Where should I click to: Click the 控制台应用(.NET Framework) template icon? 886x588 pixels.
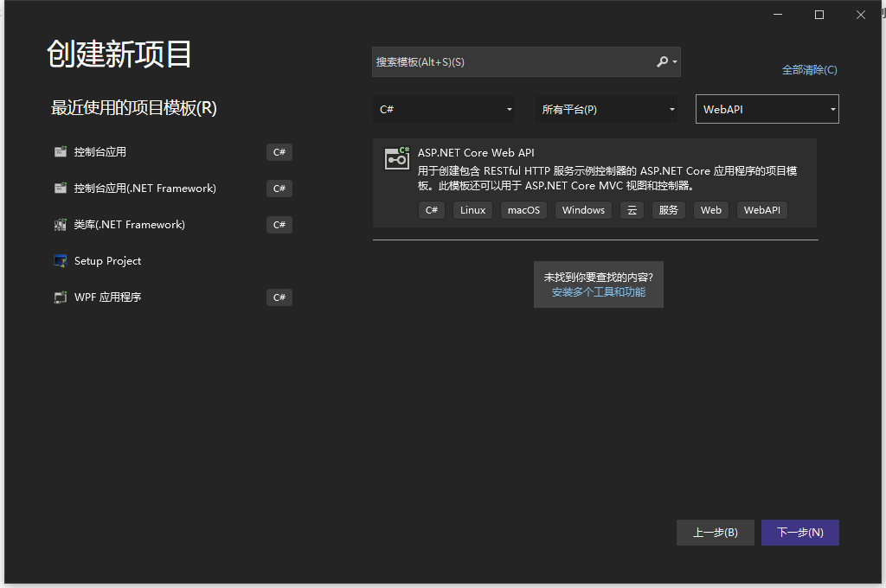(x=61, y=189)
